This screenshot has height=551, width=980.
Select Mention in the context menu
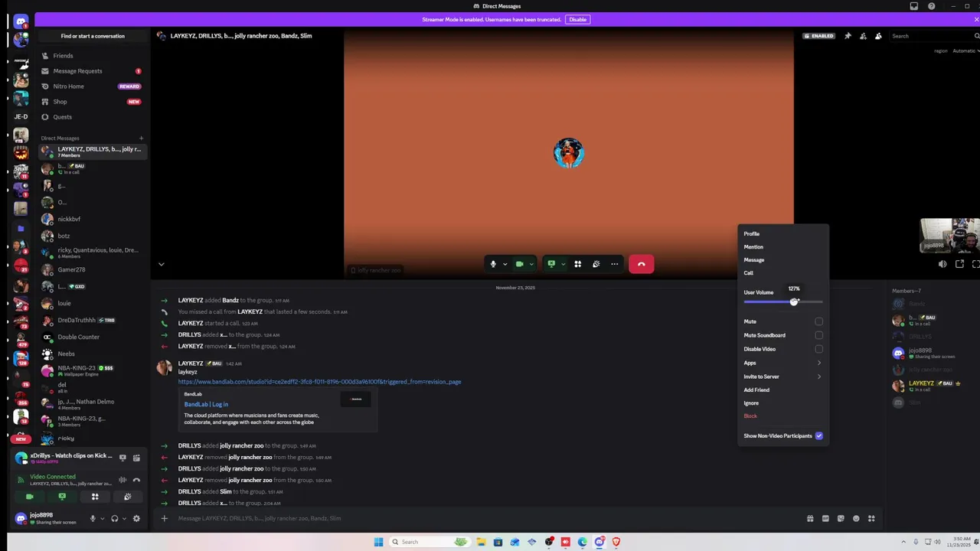click(782, 246)
